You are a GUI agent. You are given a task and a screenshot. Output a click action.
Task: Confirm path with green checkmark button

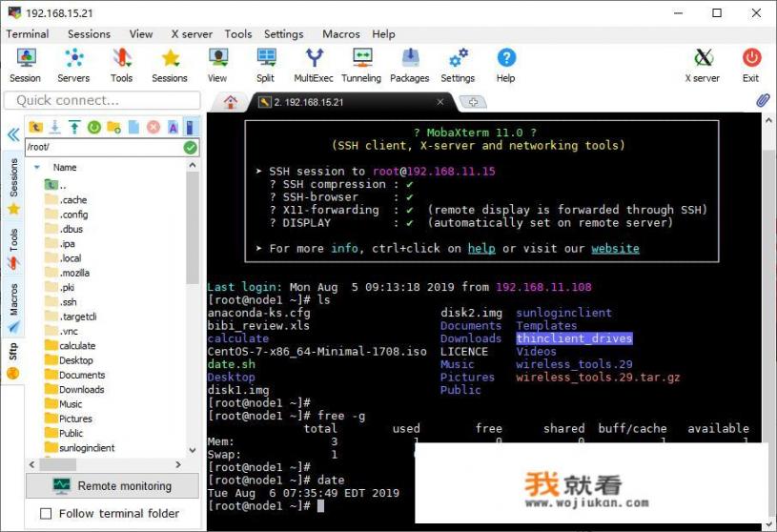(191, 147)
